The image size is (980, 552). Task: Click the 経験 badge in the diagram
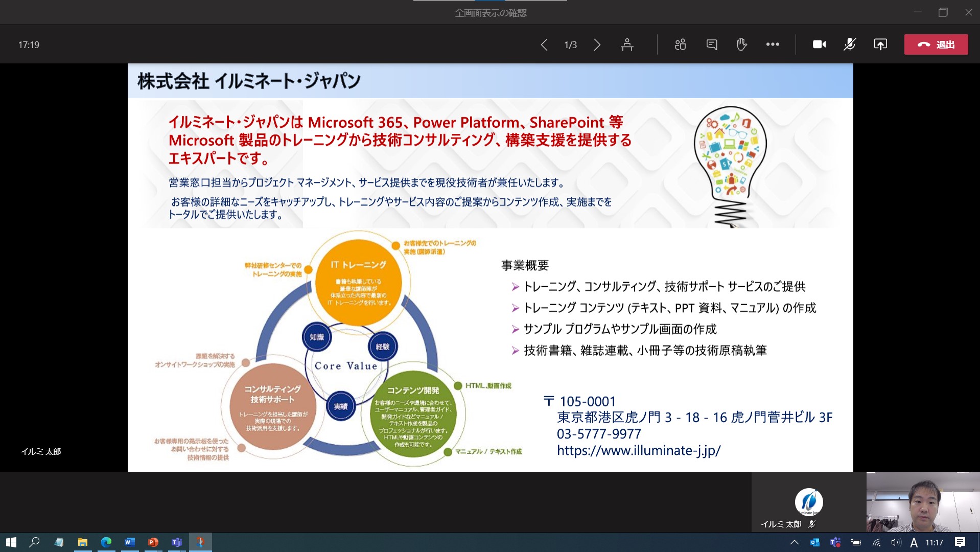(383, 347)
